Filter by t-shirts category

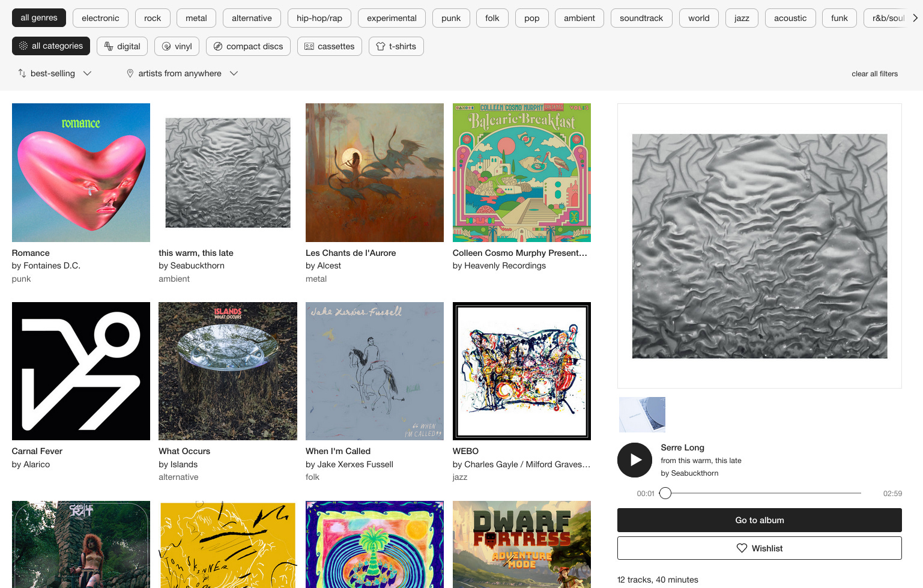pyautogui.click(x=396, y=46)
